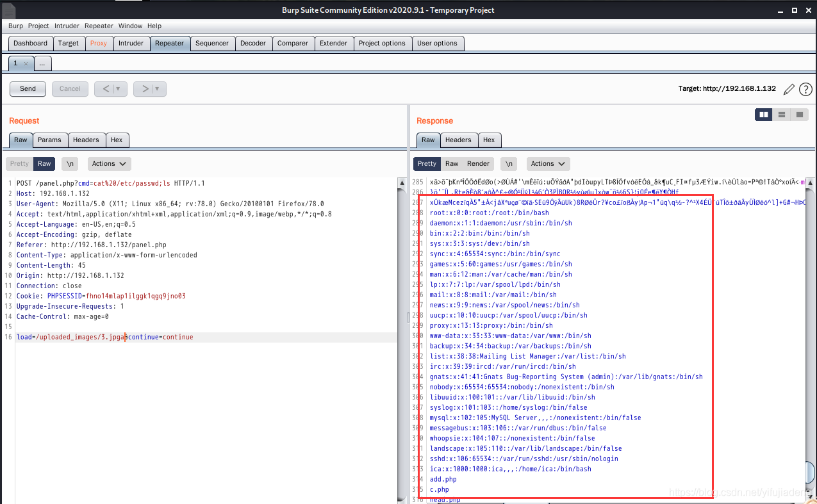The width and height of the screenshot is (817, 504).
Task: Switch to the Project options tab
Action: (x=382, y=43)
